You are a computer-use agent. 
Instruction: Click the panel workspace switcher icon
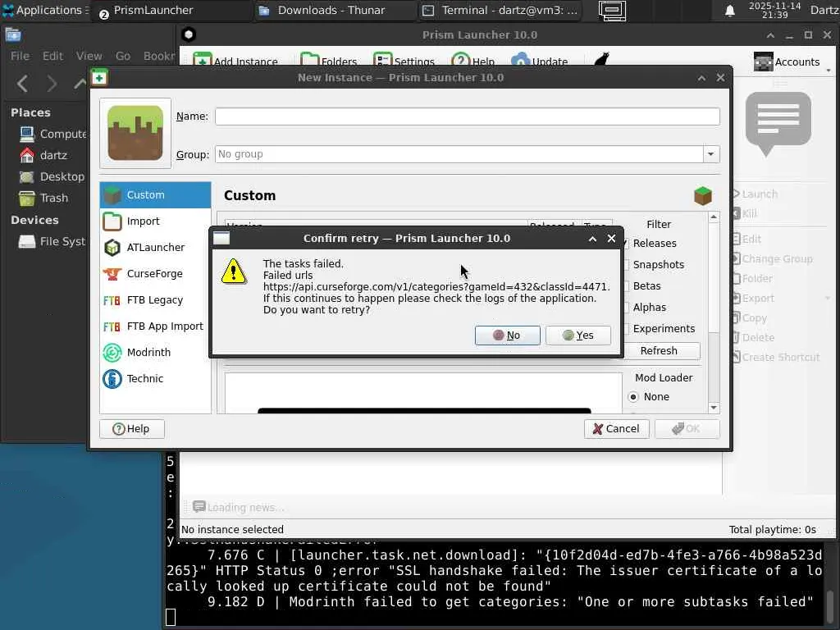coord(612,11)
